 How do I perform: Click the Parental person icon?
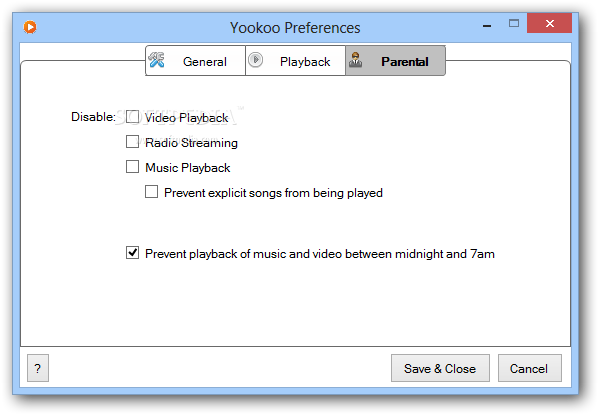click(x=355, y=60)
